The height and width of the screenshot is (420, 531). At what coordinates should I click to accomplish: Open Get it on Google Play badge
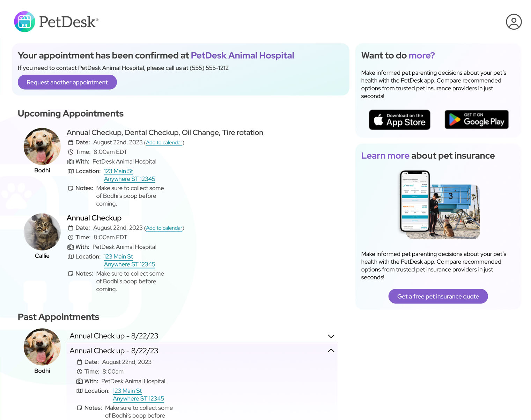point(477,120)
